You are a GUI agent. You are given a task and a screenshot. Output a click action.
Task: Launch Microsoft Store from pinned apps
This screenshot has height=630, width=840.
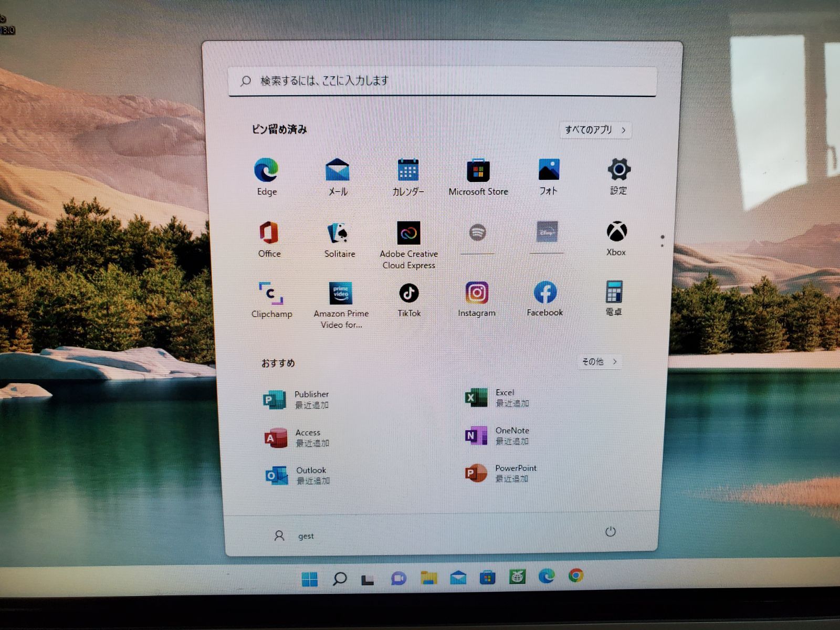[x=478, y=177]
